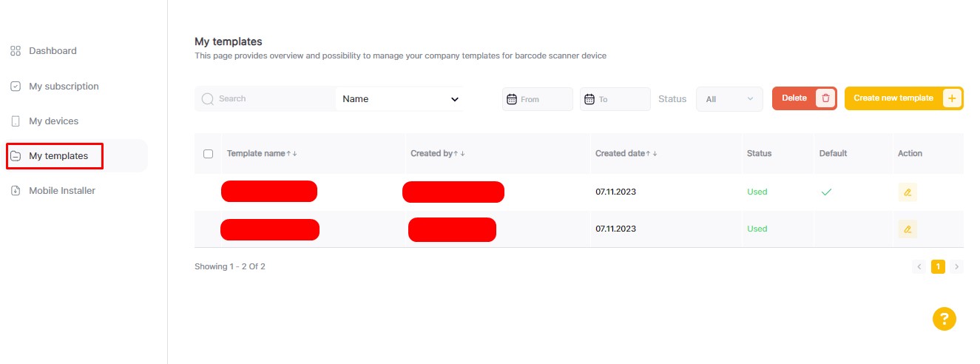Click the Create new template button

pos(893,98)
